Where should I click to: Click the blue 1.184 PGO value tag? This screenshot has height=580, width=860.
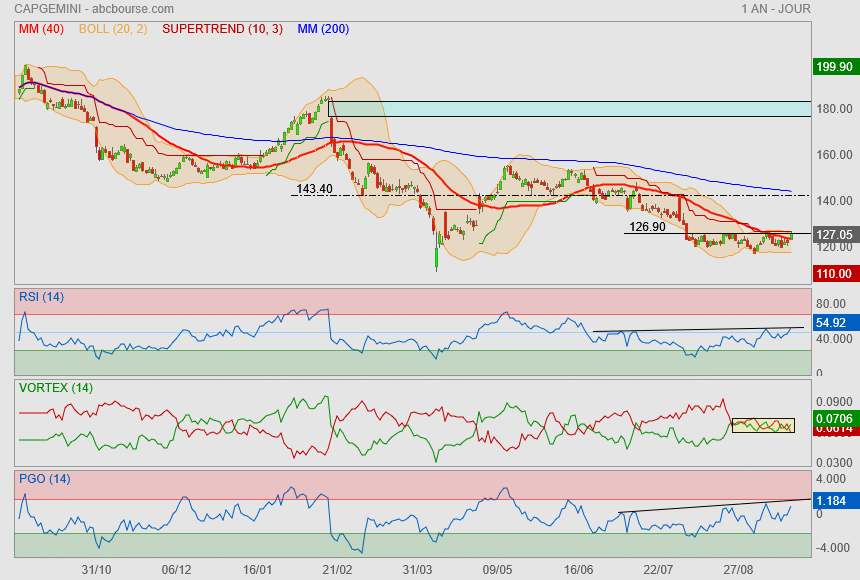[834, 500]
